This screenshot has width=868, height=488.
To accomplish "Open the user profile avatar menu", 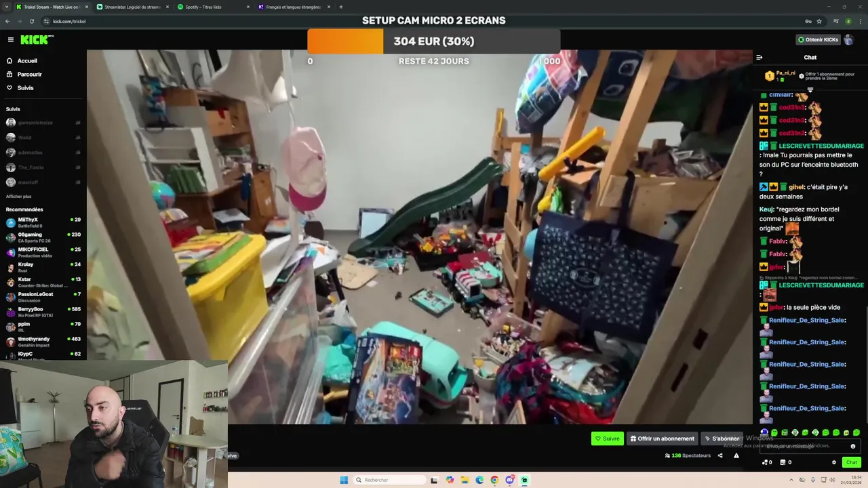I will click(x=849, y=40).
